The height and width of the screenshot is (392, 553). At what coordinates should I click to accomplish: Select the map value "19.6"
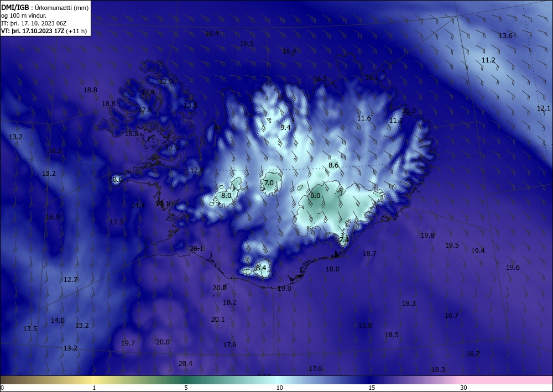513,267
